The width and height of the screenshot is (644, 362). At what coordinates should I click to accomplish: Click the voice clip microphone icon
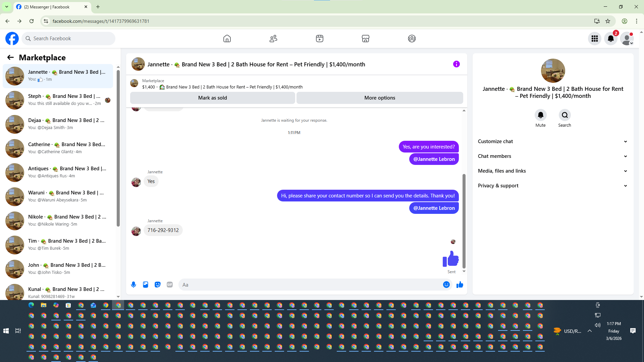pyautogui.click(x=133, y=285)
